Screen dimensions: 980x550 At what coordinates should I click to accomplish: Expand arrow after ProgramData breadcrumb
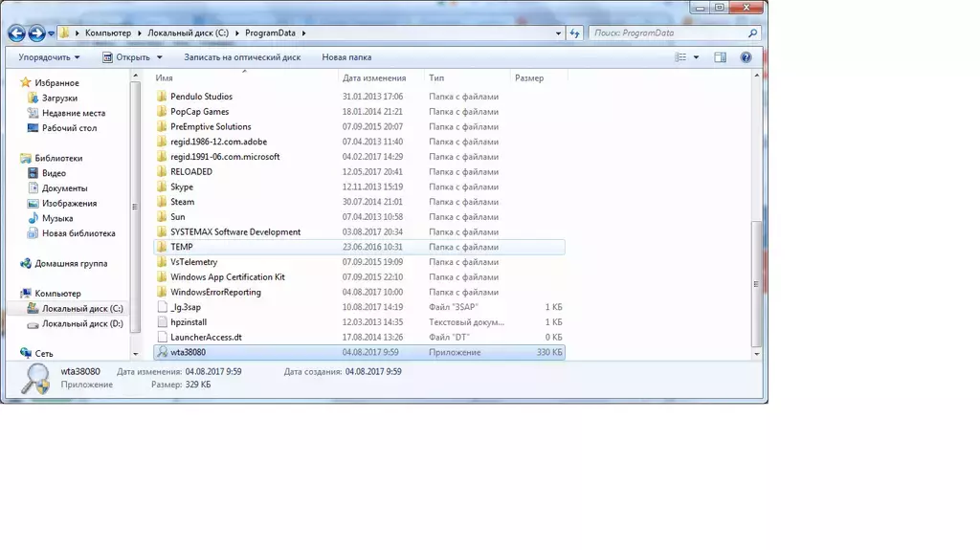(303, 33)
